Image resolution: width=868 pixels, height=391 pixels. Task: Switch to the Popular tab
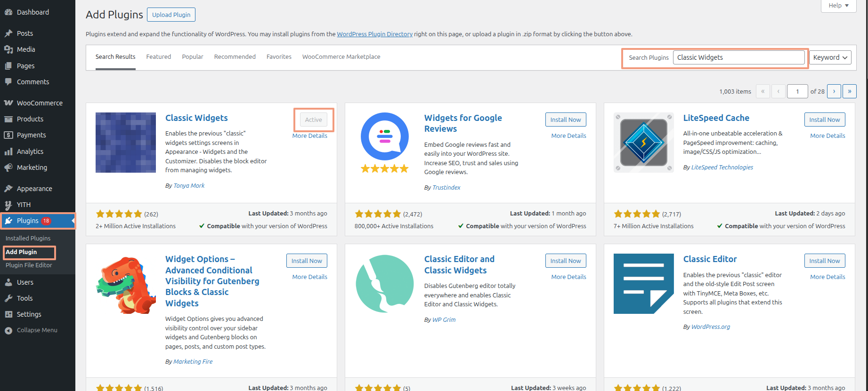[193, 57]
